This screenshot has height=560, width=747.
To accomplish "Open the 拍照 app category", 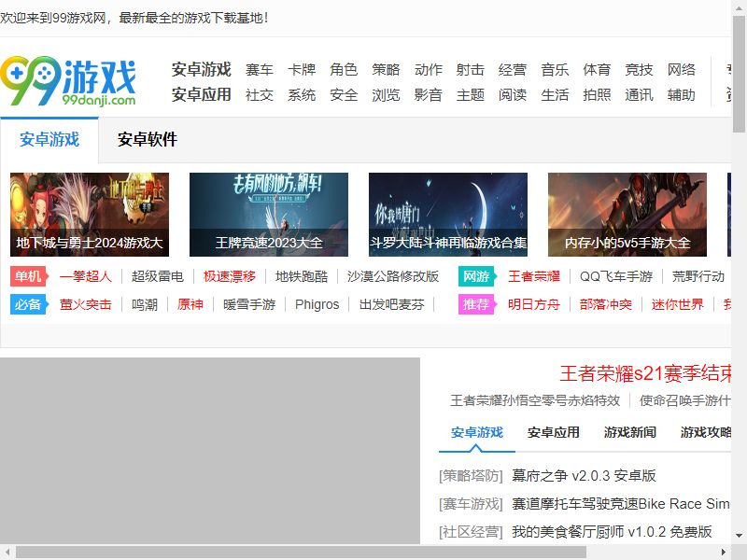I will 597,95.
